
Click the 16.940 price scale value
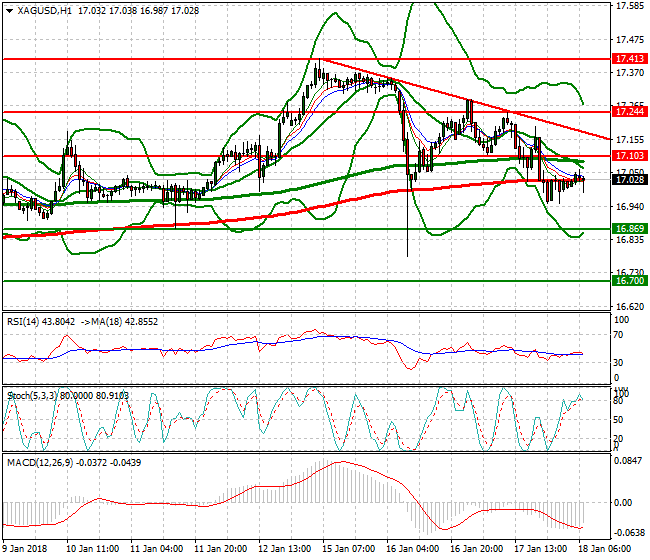point(630,206)
